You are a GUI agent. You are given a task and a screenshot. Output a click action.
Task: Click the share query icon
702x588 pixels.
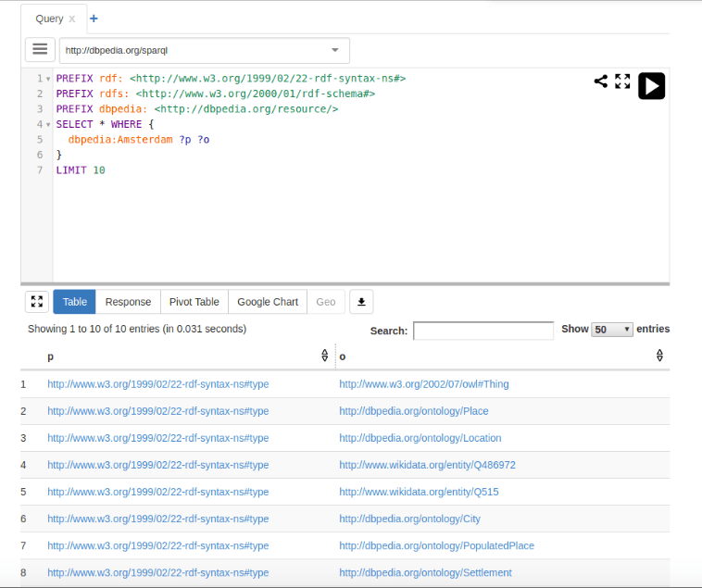point(601,81)
